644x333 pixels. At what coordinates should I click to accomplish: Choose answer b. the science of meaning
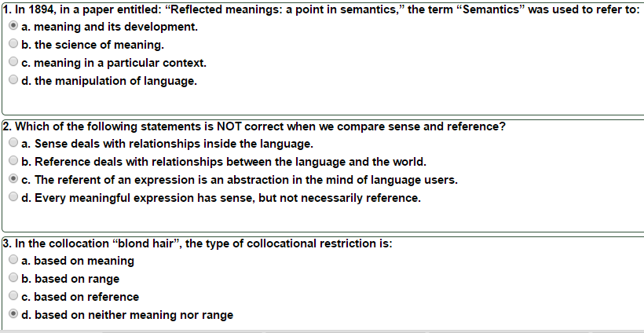(x=13, y=43)
